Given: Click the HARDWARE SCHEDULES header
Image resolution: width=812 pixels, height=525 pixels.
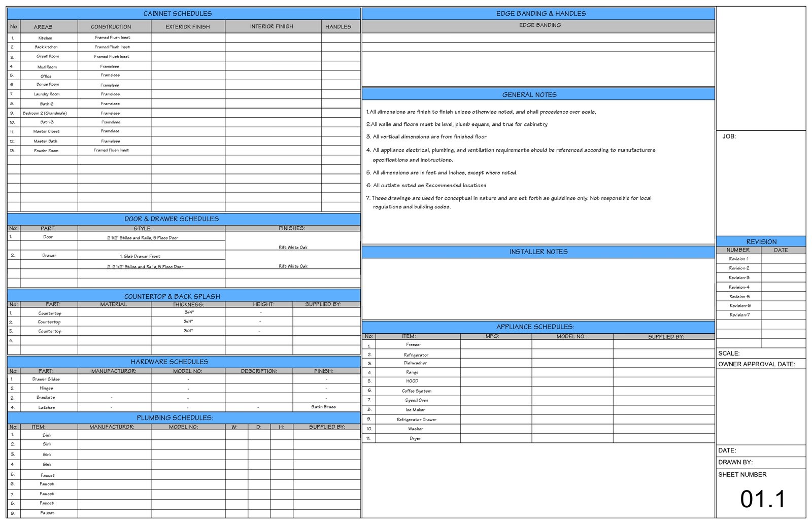Looking at the screenshot, I should (170, 362).
